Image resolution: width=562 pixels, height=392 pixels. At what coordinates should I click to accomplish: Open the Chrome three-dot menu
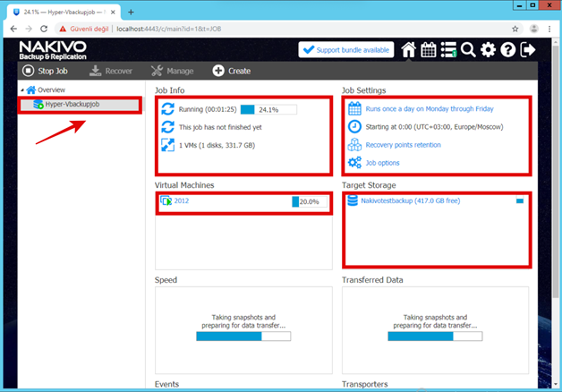[549, 29]
